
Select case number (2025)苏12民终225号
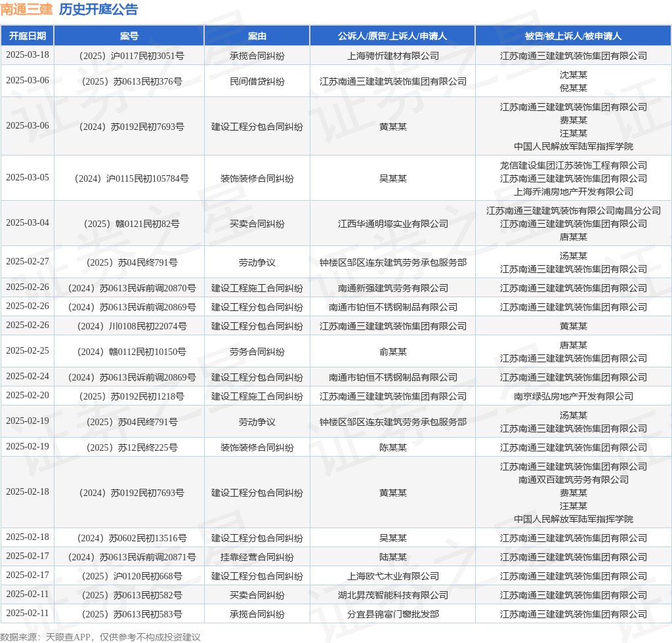(x=131, y=448)
